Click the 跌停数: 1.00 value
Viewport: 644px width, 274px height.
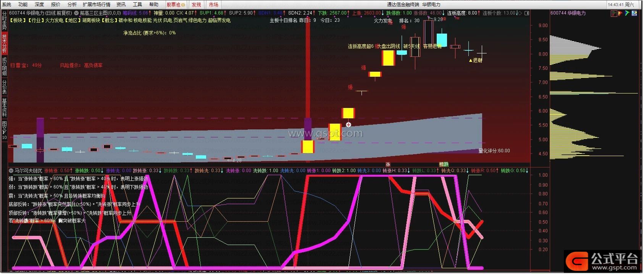pos(399,13)
